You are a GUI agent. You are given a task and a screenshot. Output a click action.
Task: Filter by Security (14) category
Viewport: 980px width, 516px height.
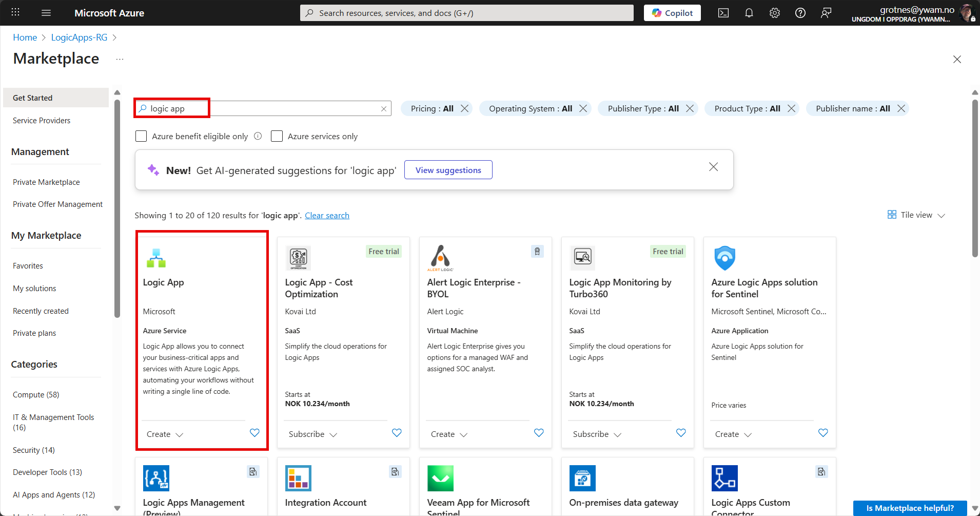click(x=34, y=450)
